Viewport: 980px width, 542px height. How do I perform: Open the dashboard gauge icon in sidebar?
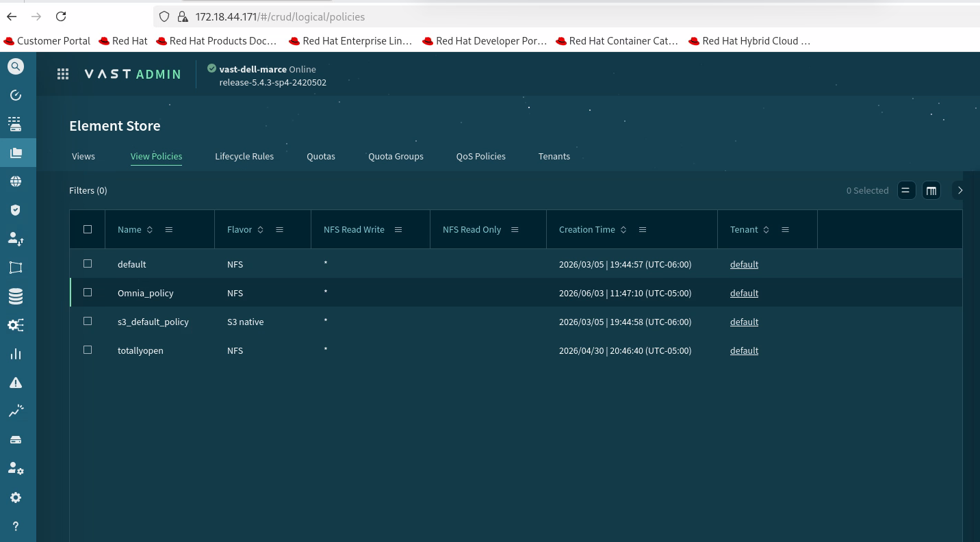pos(16,95)
